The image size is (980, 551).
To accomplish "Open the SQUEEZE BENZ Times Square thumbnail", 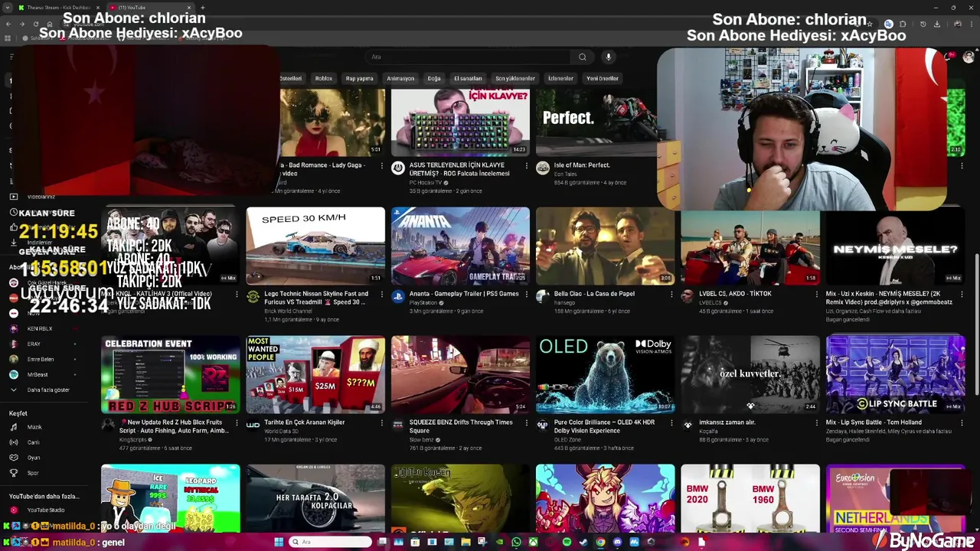I will pyautogui.click(x=460, y=374).
